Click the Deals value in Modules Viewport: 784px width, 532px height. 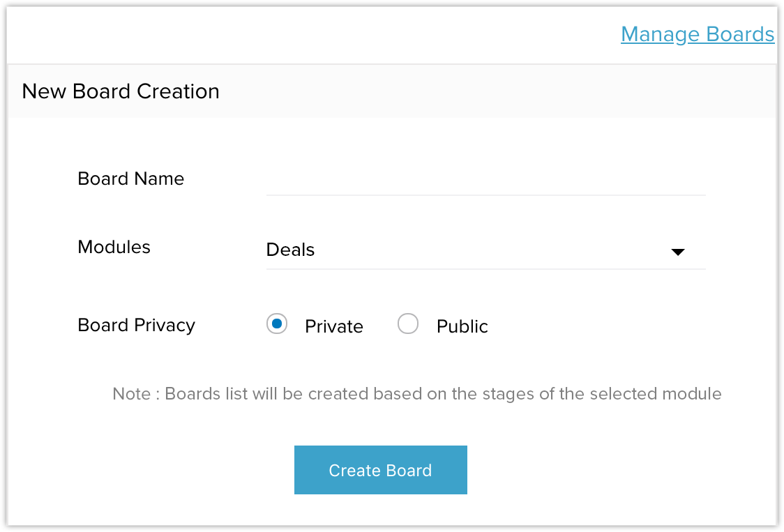click(x=291, y=250)
